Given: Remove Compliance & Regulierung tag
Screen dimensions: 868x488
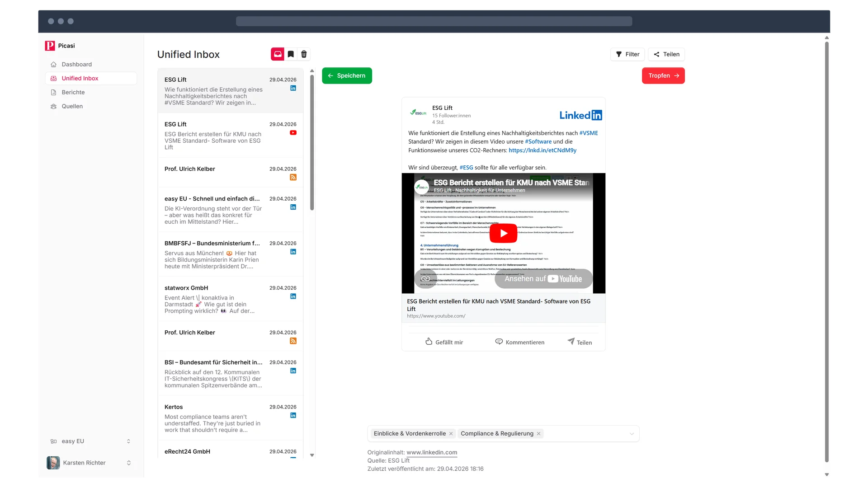Looking at the screenshot, I should tap(538, 434).
